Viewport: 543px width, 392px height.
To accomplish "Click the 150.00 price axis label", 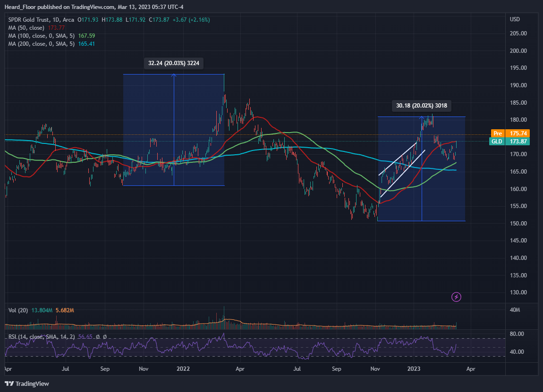I will [x=518, y=224].
